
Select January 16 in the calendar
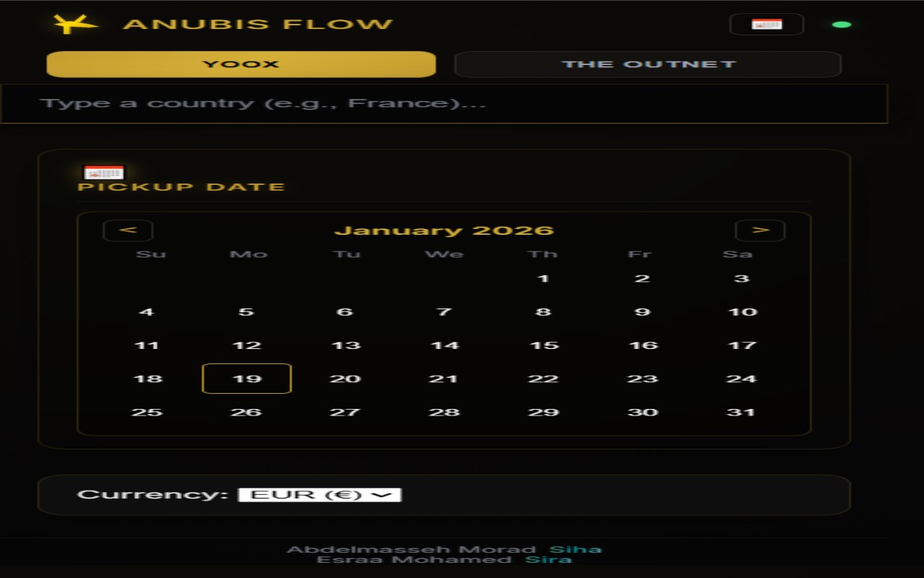tap(642, 345)
